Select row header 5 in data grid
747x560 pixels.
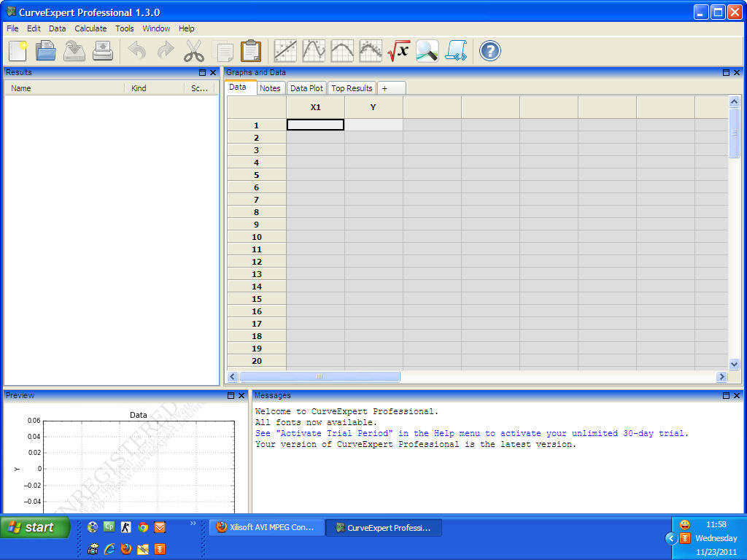pyautogui.click(x=256, y=175)
